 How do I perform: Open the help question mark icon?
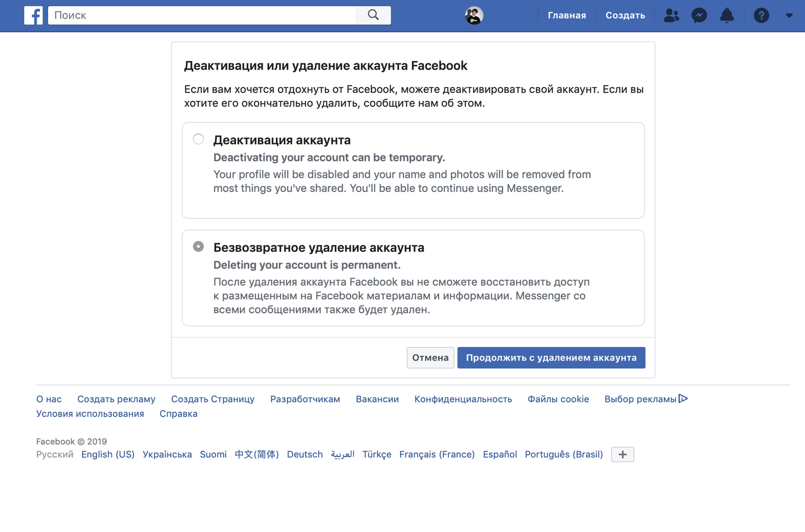click(761, 16)
